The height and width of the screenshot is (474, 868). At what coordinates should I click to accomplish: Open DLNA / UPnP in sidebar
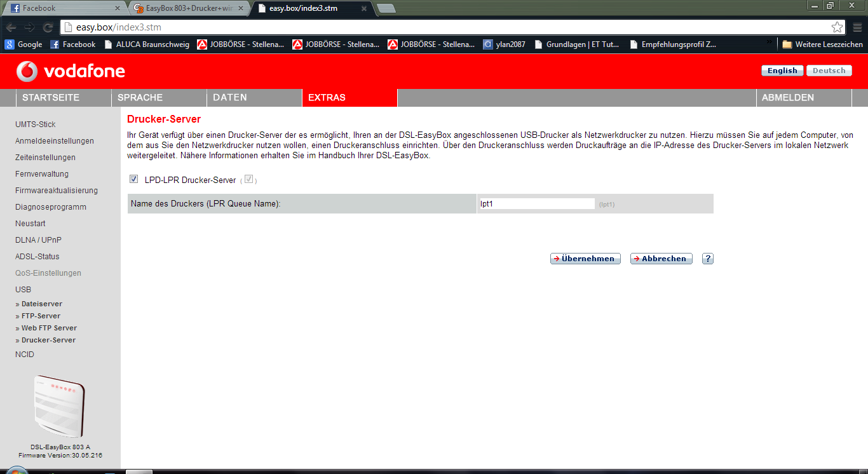pos(38,240)
